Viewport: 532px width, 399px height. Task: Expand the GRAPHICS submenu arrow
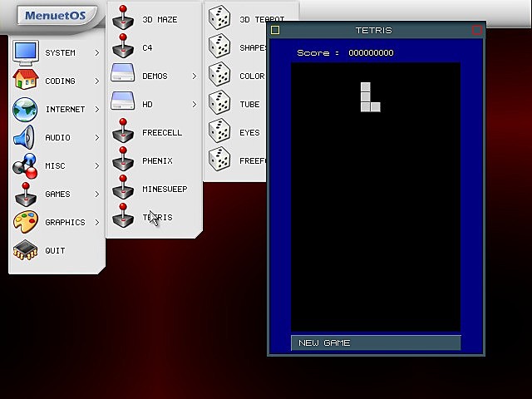97,222
